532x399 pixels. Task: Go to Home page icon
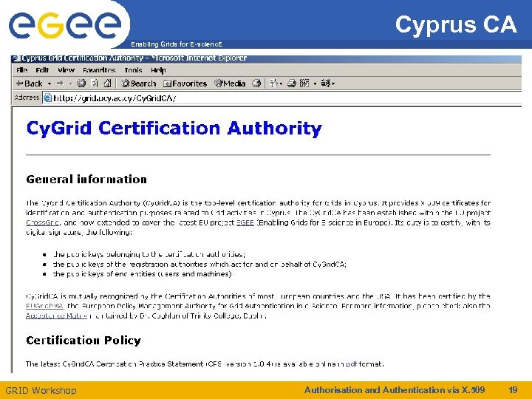point(108,83)
